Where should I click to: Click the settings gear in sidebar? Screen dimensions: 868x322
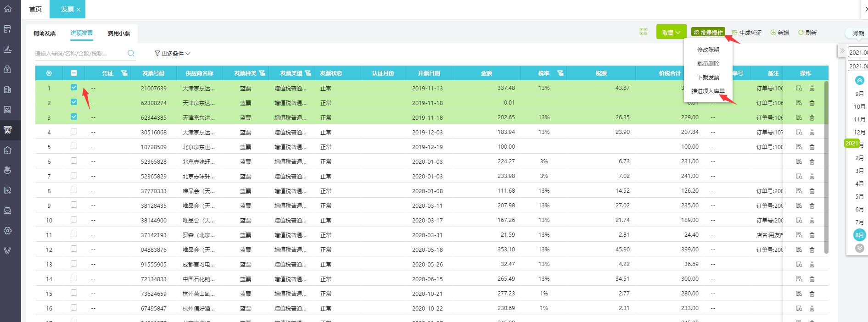[8, 231]
